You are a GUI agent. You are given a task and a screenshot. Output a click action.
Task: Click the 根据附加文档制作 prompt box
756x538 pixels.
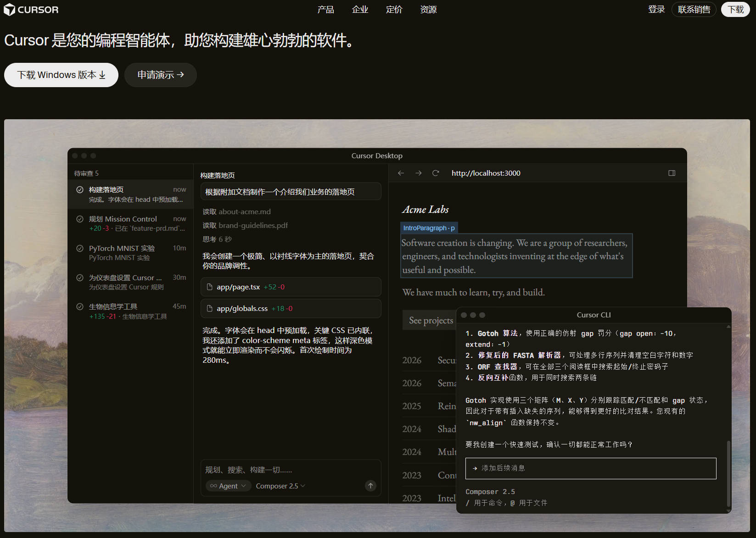[291, 192]
